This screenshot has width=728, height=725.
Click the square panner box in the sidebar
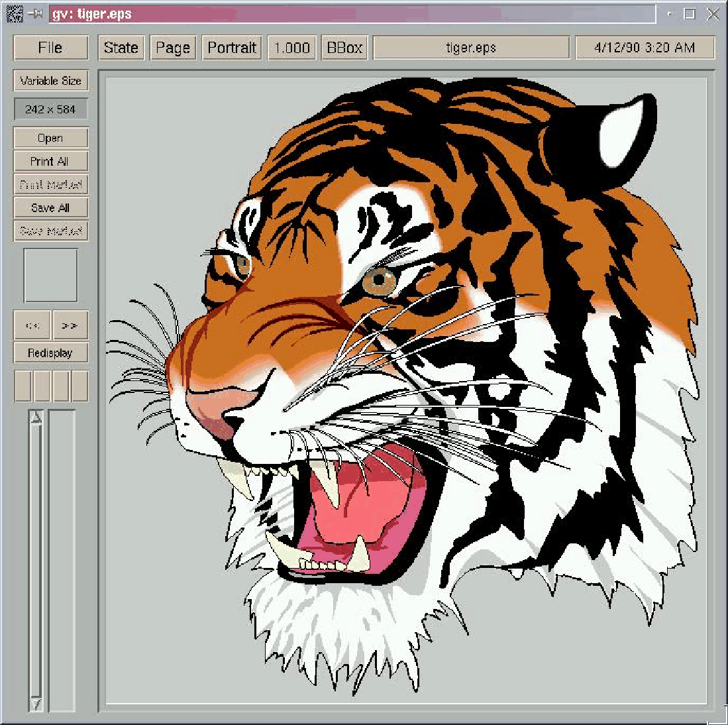[50, 276]
